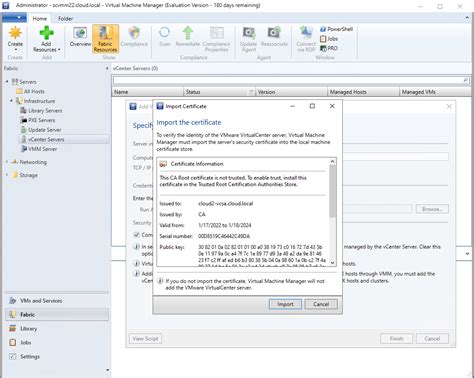The height and width of the screenshot is (378, 474).
Task: Switch to the Home ribbon tab
Action: [39, 19]
